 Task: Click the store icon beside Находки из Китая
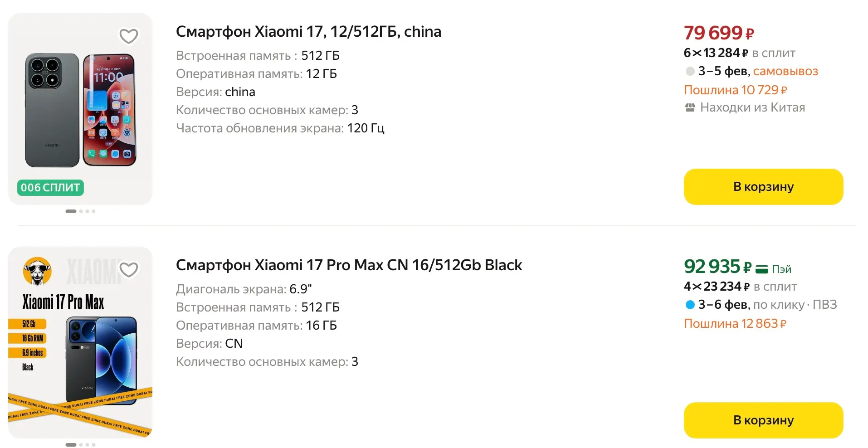[x=690, y=108]
